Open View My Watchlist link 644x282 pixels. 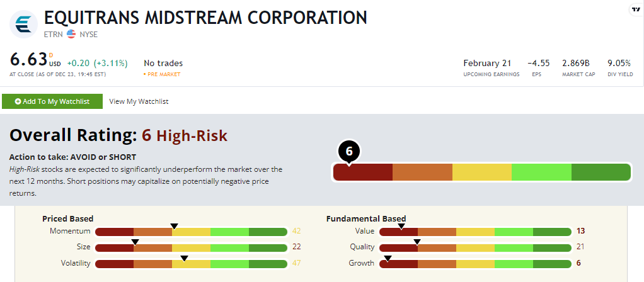tap(139, 101)
